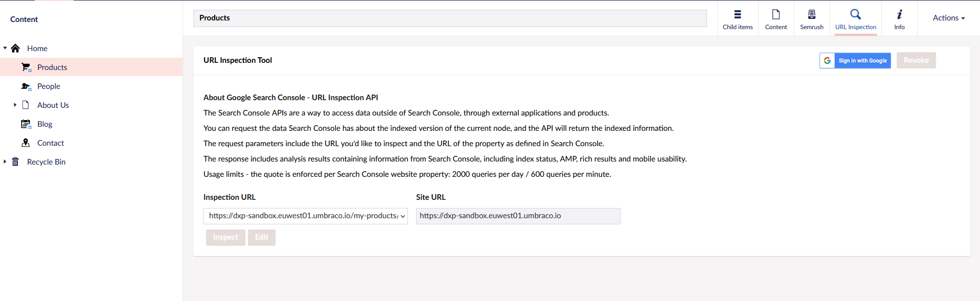Click the Home house icon in tree
The image size is (980, 301).
tap(15, 48)
